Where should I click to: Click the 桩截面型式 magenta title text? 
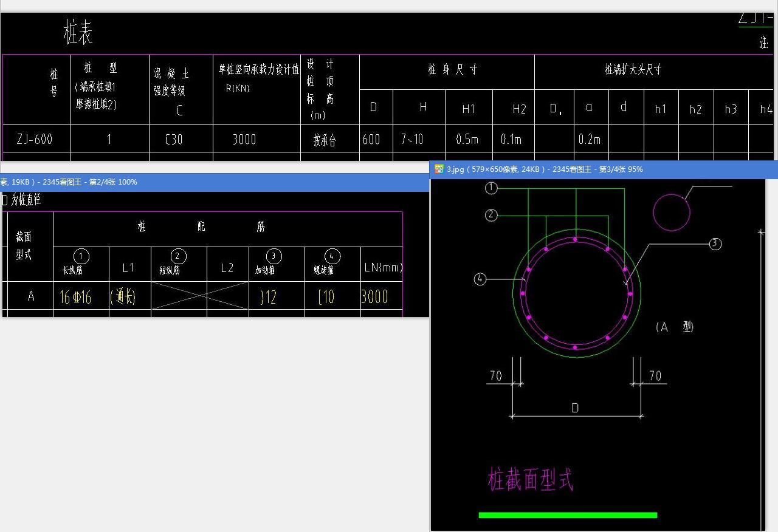530,480
